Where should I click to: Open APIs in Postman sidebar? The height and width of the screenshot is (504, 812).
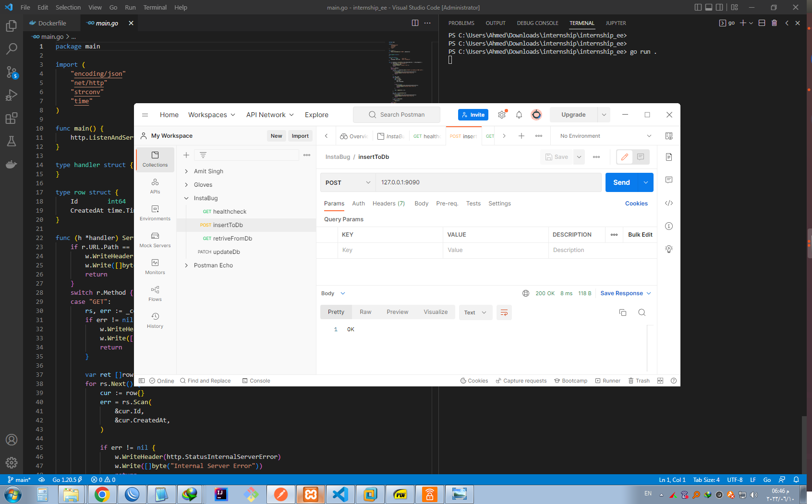tap(155, 186)
